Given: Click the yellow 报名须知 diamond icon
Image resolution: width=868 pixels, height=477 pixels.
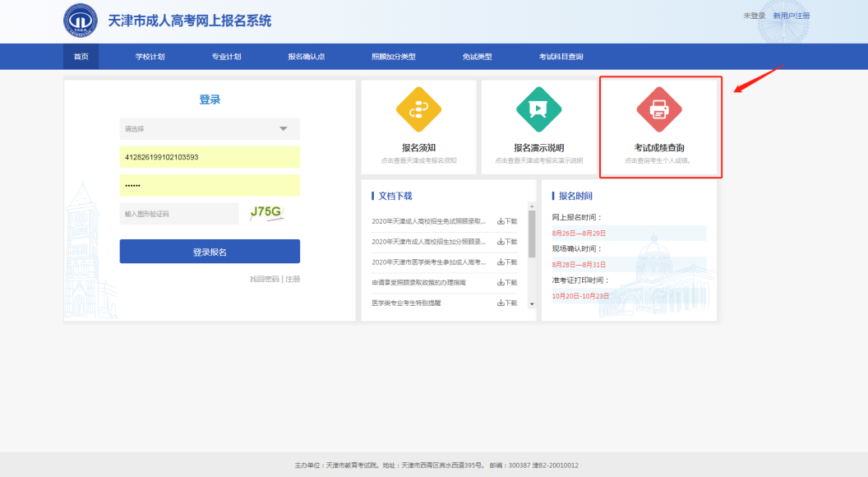Looking at the screenshot, I should 418,109.
